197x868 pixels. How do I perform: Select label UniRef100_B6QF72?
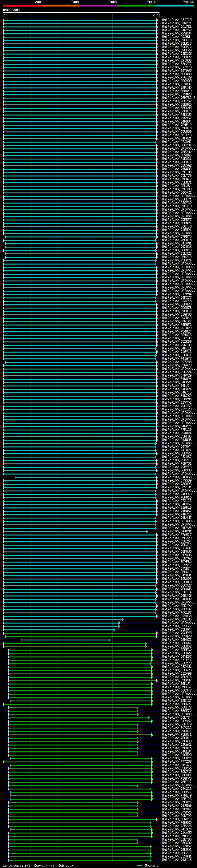pos(177,707)
